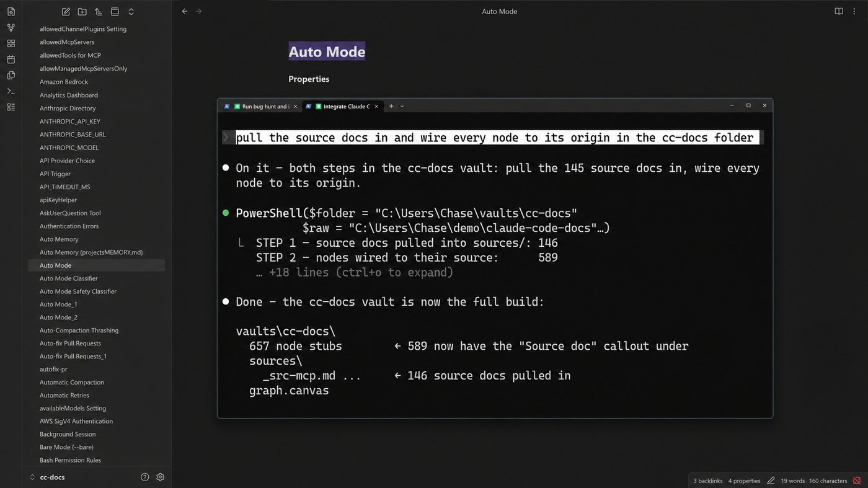This screenshot has width=868, height=488.
Task: Click 19 words in the status bar
Action: click(x=792, y=481)
